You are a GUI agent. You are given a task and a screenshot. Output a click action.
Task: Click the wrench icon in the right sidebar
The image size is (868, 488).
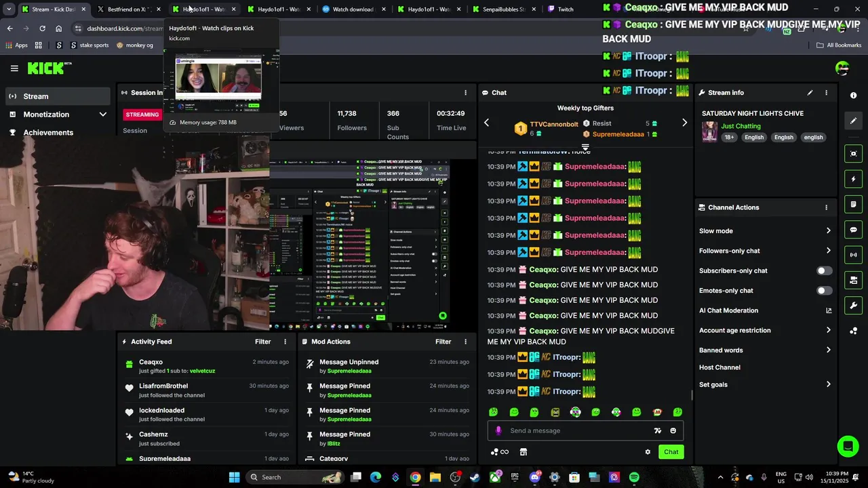[854, 306]
